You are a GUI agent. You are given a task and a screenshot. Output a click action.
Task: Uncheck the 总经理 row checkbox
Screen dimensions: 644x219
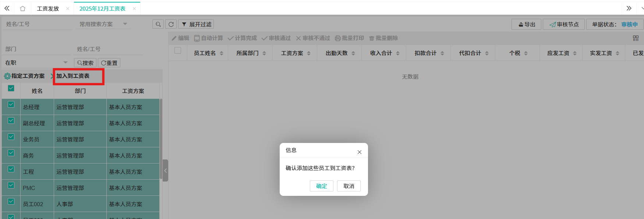pos(11,105)
